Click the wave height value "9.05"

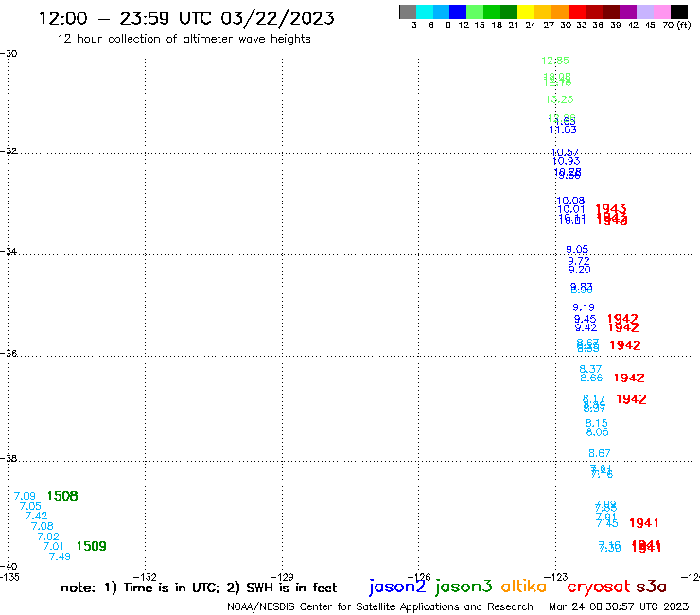(x=577, y=249)
